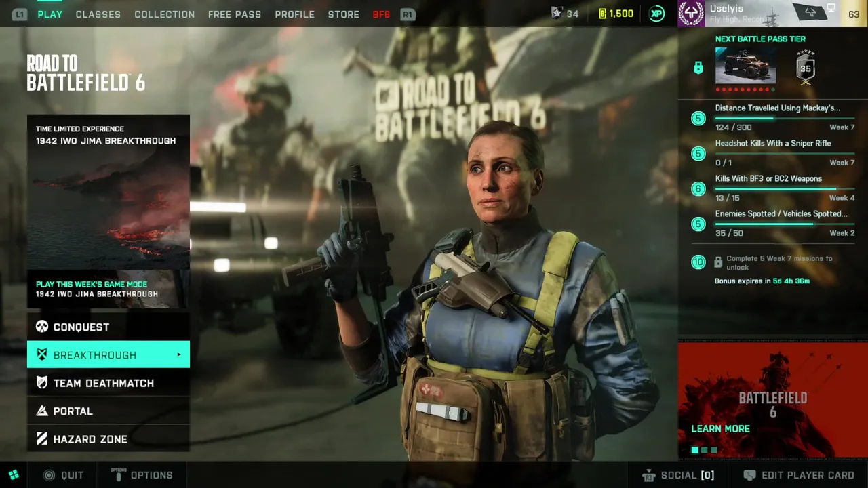The width and height of the screenshot is (868, 488).
Task: Click the circle button icon beside Quit
Action: [49, 475]
